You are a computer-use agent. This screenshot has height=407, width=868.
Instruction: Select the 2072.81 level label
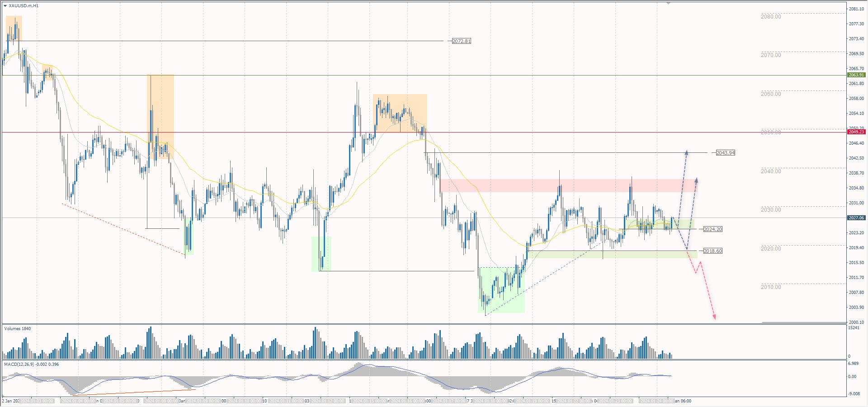point(462,41)
